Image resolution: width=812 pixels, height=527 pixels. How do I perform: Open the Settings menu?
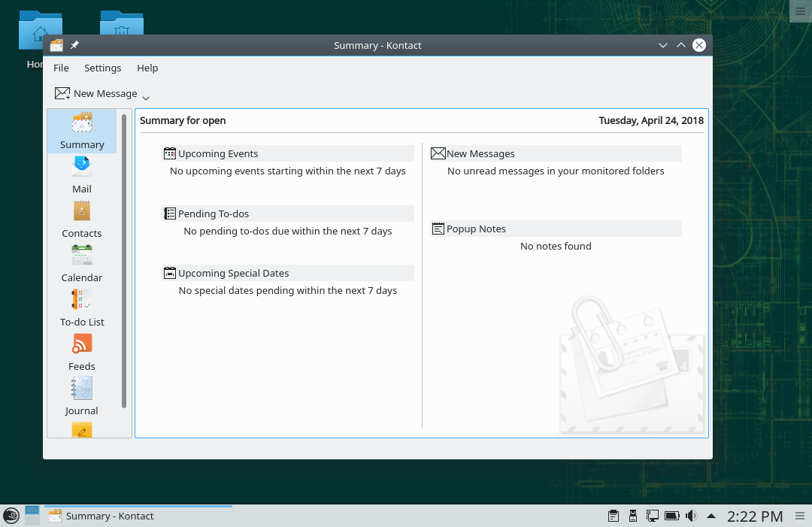coord(102,68)
